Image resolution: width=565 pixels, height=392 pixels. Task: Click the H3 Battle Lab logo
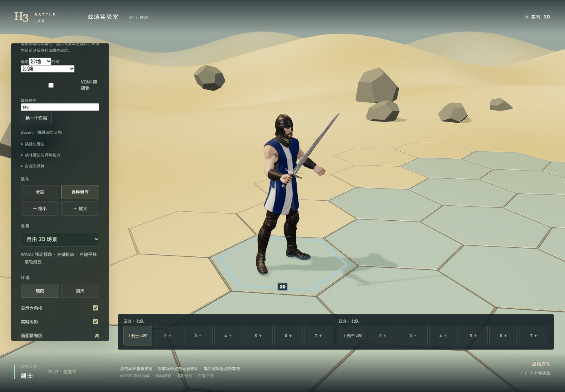[x=35, y=17]
